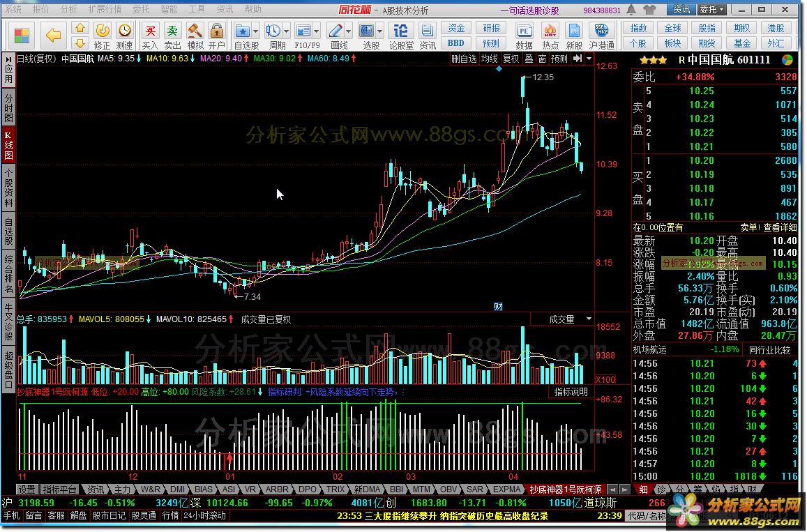The image size is (807, 532).
Task: Toggle the 窗 window option
Action: pyautogui.click(x=543, y=59)
